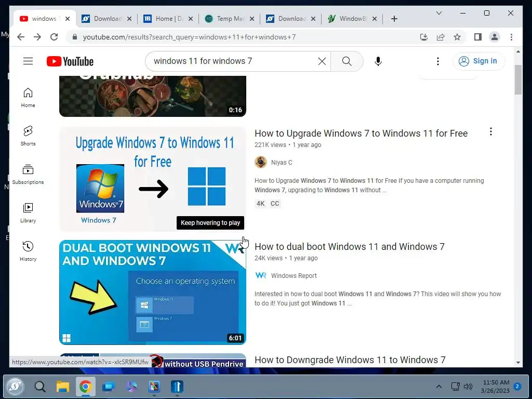
Task: Open Library in the sidebar
Action: [28, 213]
